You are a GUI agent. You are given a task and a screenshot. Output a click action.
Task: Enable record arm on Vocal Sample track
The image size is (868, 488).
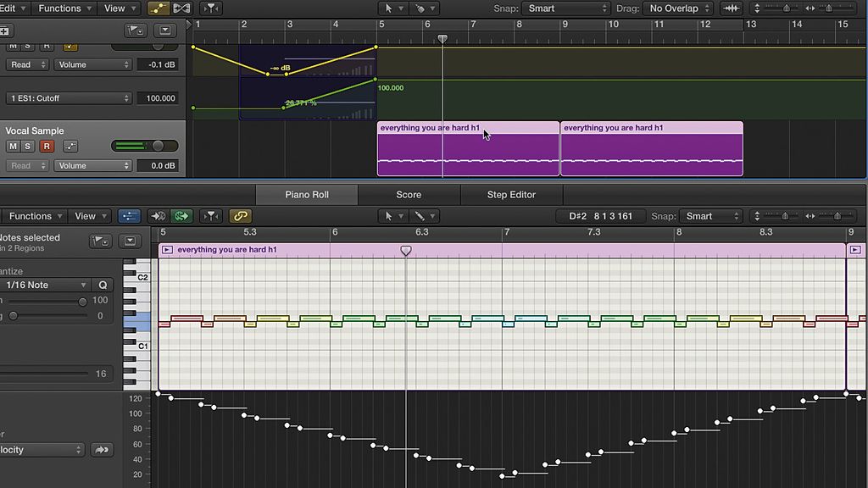point(48,146)
